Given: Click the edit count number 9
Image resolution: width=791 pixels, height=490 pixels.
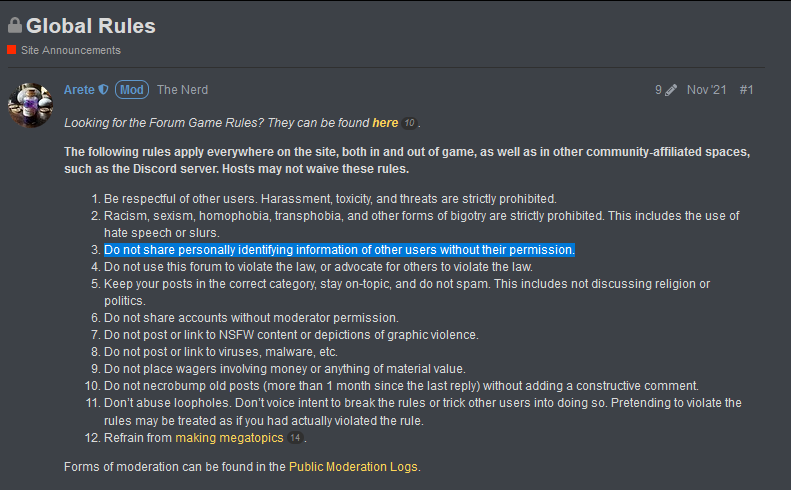Looking at the screenshot, I should coord(658,90).
